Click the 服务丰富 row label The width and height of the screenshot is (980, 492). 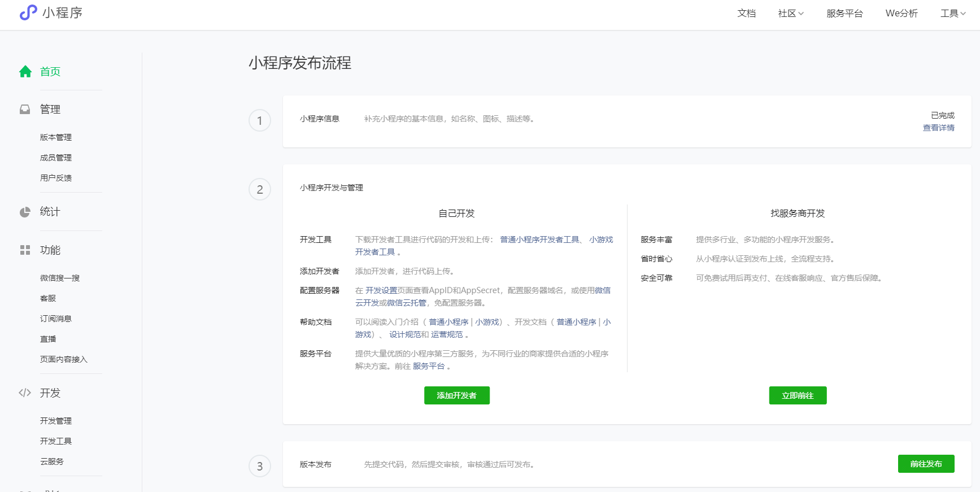(656, 240)
